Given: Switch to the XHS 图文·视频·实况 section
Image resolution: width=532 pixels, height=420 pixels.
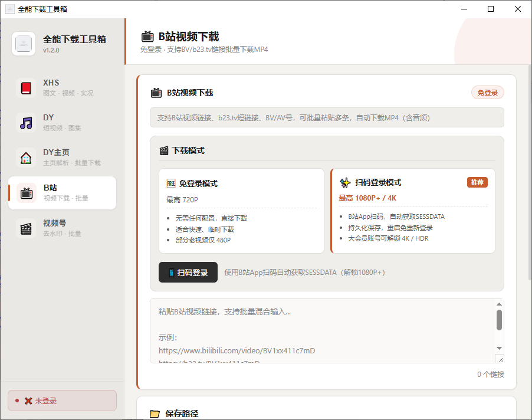Looking at the screenshot, I should 63,88.
